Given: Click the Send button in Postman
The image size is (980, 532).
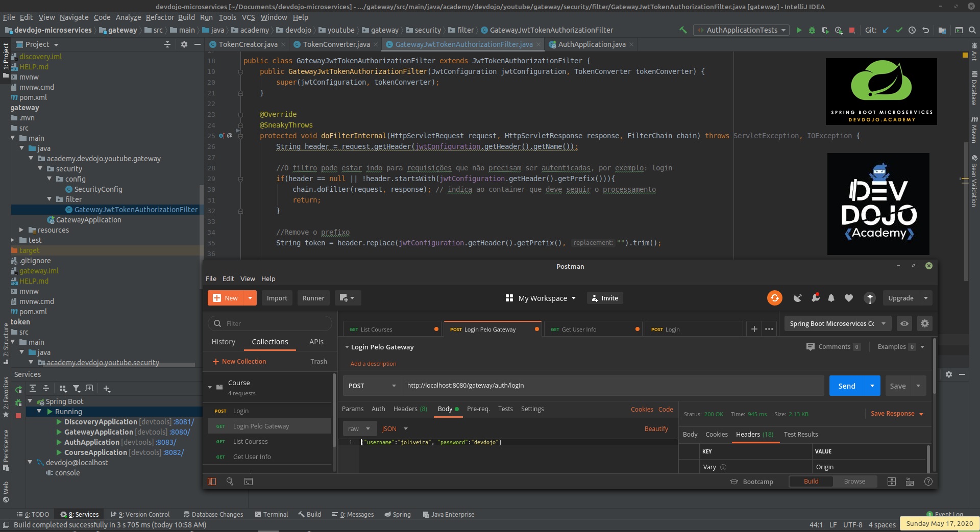Looking at the screenshot, I should [x=847, y=386].
